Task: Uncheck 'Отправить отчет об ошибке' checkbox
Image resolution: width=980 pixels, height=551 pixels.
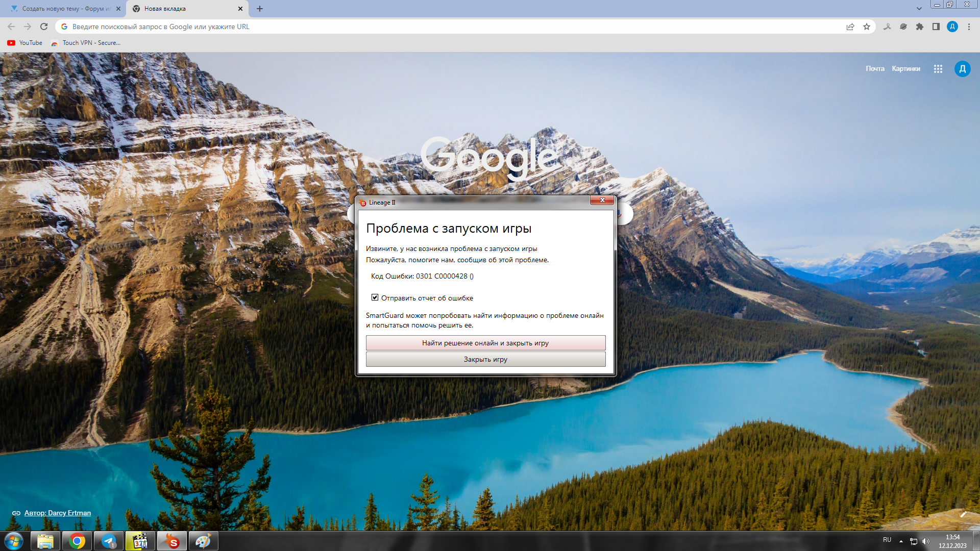Action: coord(375,297)
